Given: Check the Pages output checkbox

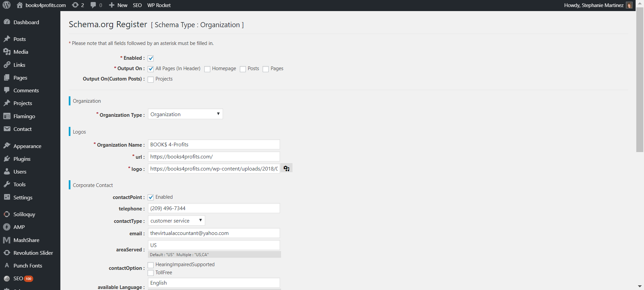Looking at the screenshot, I should (x=266, y=69).
